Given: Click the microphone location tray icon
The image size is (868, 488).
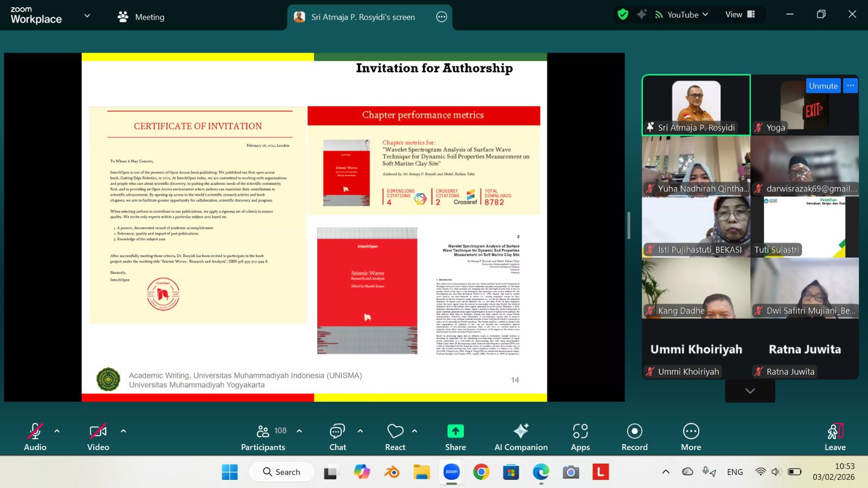Looking at the screenshot, I should [x=709, y=472].
